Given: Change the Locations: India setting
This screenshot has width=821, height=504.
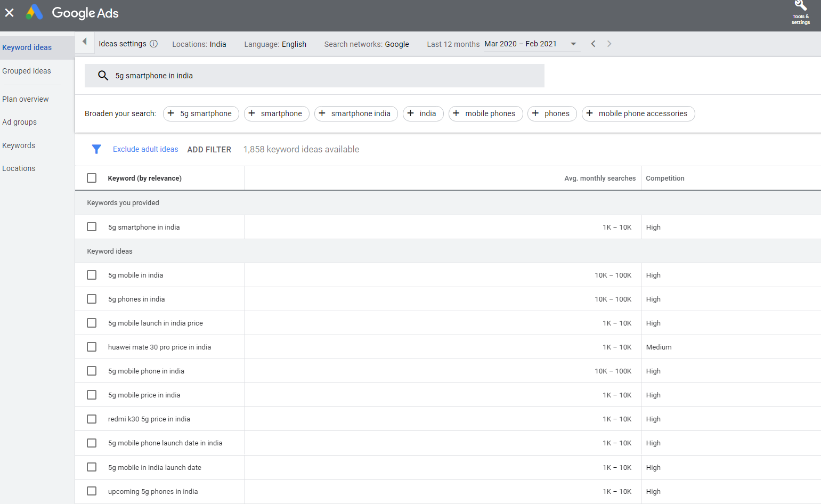Looking at the screenshot, I should point(199,44).
